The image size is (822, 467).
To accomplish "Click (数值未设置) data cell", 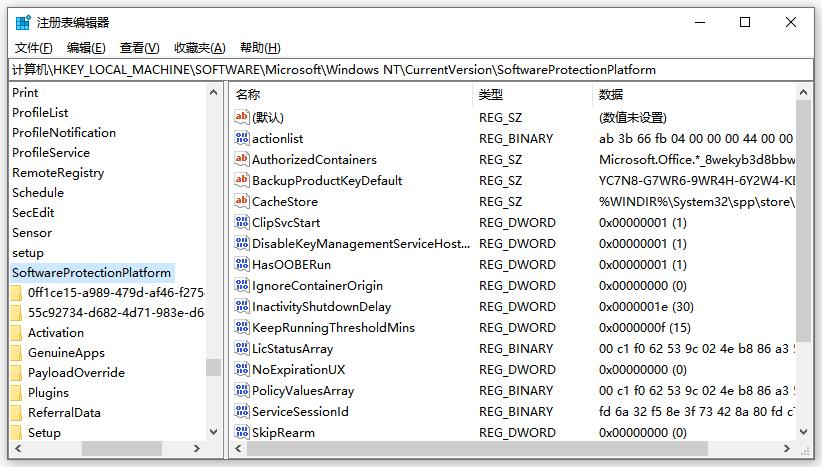I will click(633, 117).
